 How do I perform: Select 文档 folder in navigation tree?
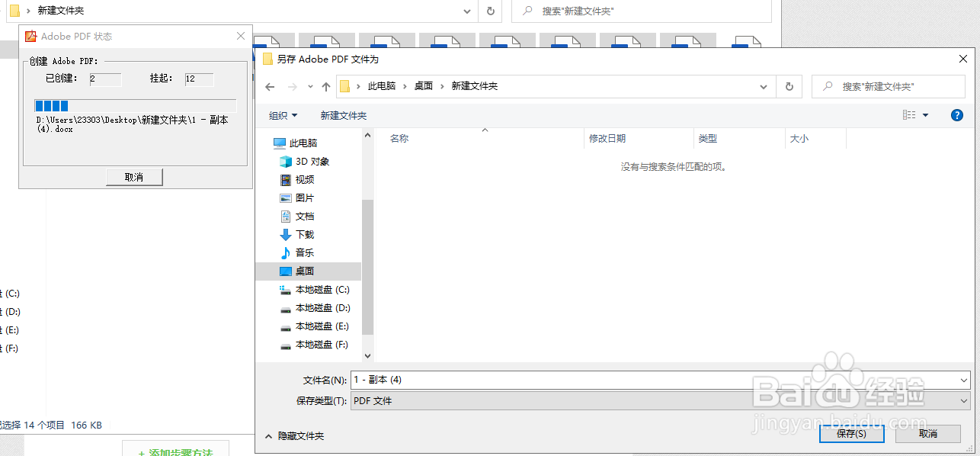297,217
